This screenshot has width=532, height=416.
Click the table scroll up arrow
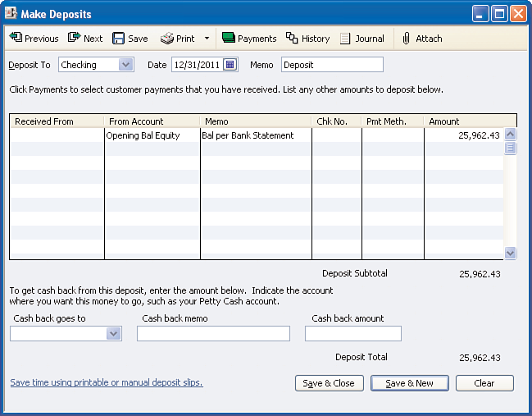pyautogui.click(x=511, y=134)
